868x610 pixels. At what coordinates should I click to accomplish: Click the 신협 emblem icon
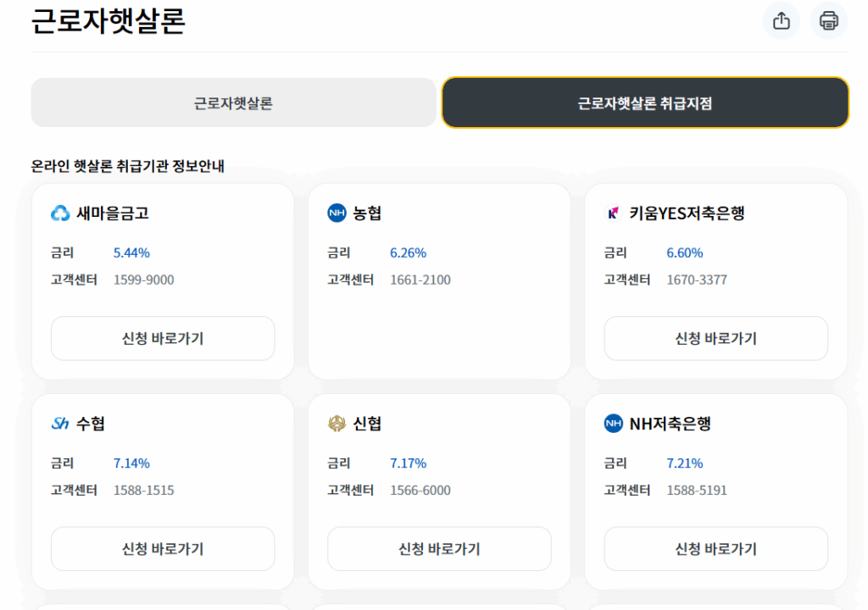click(x=337, y=424)
